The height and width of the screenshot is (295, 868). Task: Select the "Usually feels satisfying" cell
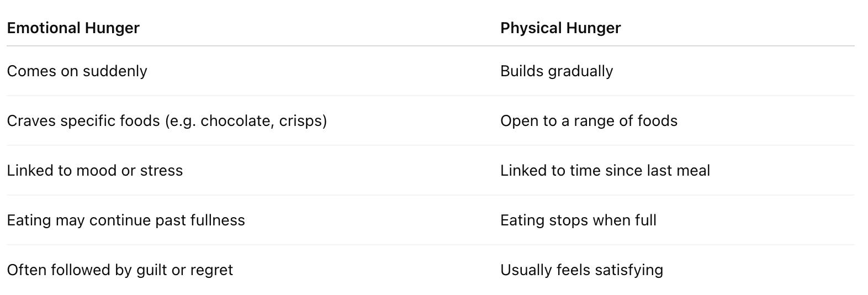[581, 270]
